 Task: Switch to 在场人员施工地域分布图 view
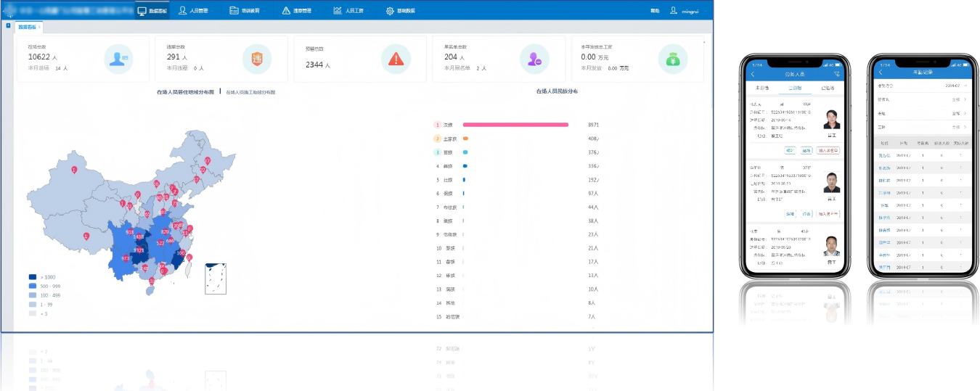pos(250,93)
